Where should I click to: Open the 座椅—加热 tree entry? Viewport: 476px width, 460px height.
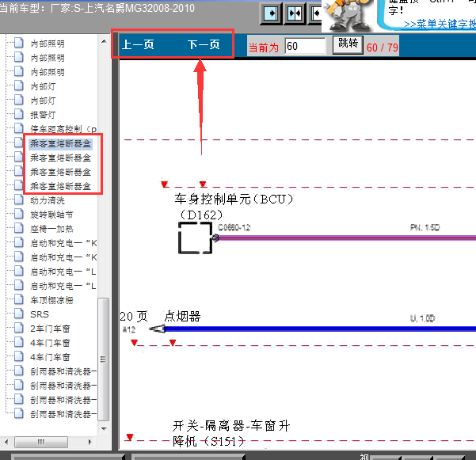pyautogui.click(x=51, y=229)
